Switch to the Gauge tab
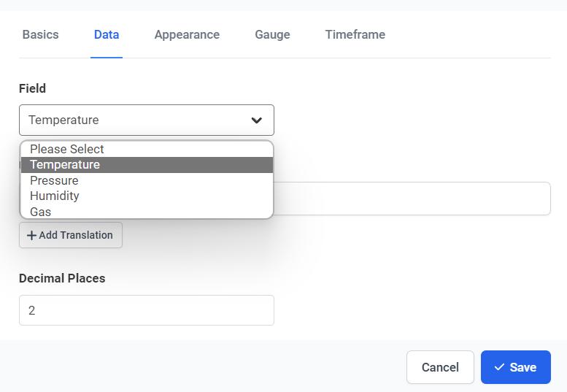This screenshot has width=567, height=392. tap(272, 34)
